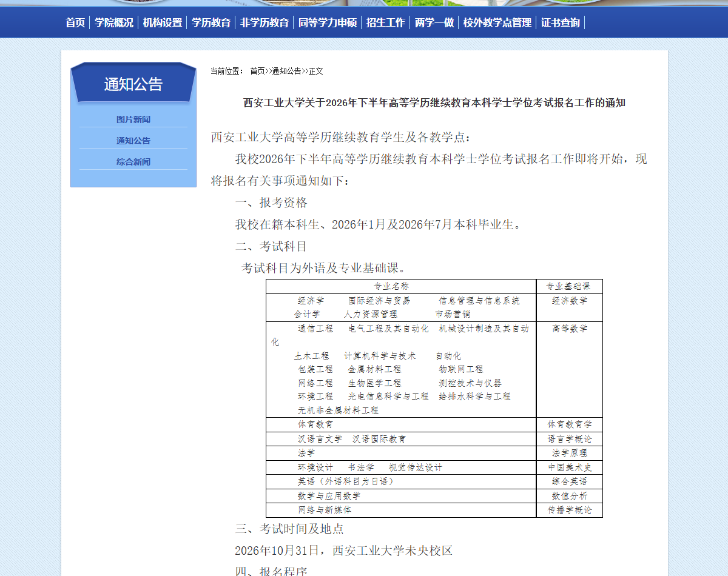
Task: Click 两学一做 in the top navigation
Action: [x=434, y=22]
